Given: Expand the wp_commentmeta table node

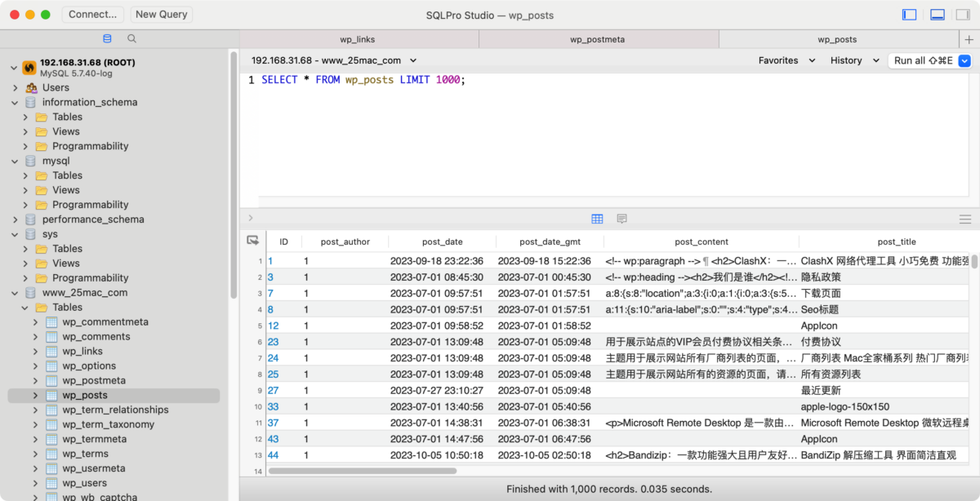Looking at the screenshot, I should pyautogui.click(x=36, y=321).
